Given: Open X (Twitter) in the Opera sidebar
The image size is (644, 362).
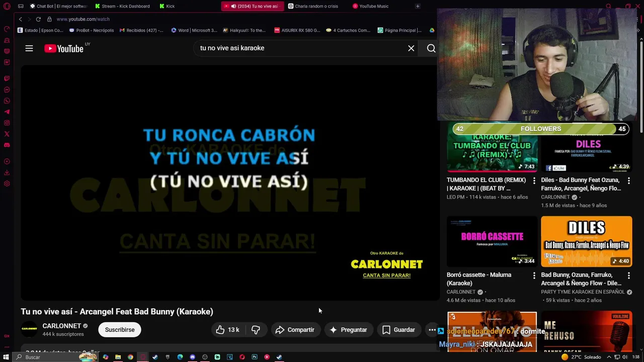Looking at the screenshot, I should (7, 134).
